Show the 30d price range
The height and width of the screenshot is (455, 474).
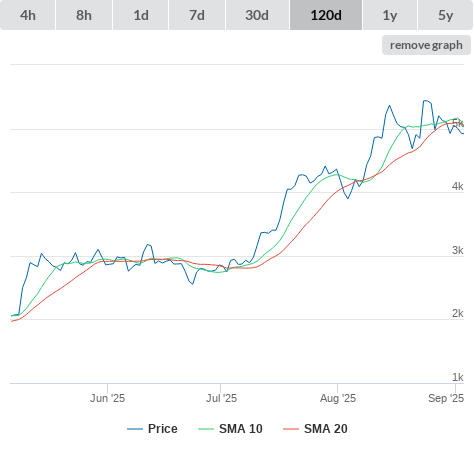tap(257, 15)
